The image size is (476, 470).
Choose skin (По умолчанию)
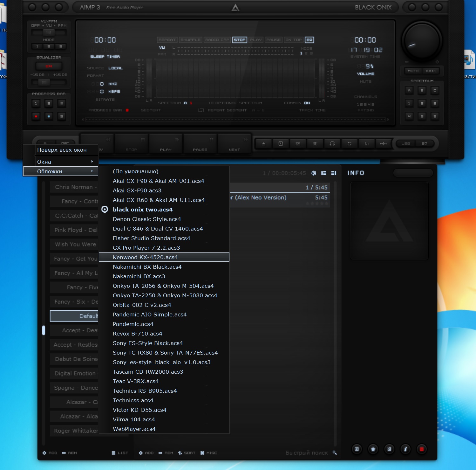click(x=164, y=171)
